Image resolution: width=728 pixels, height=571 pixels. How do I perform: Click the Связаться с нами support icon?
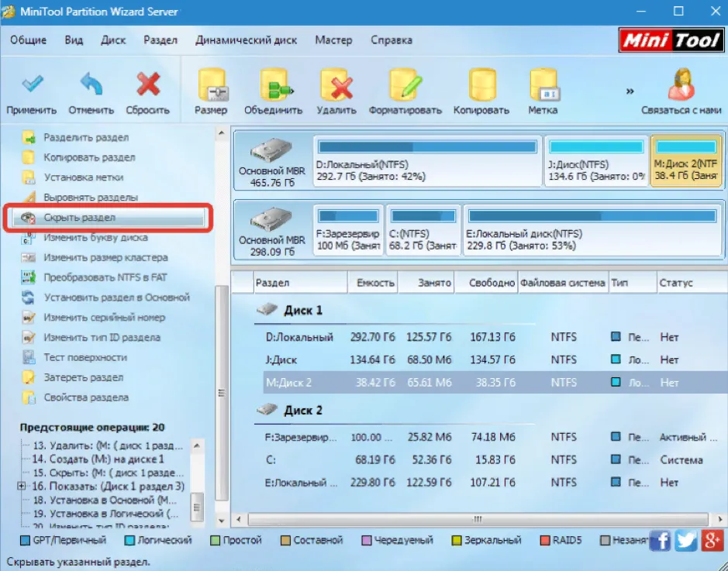pyautogui.click(x=681, y=85)
